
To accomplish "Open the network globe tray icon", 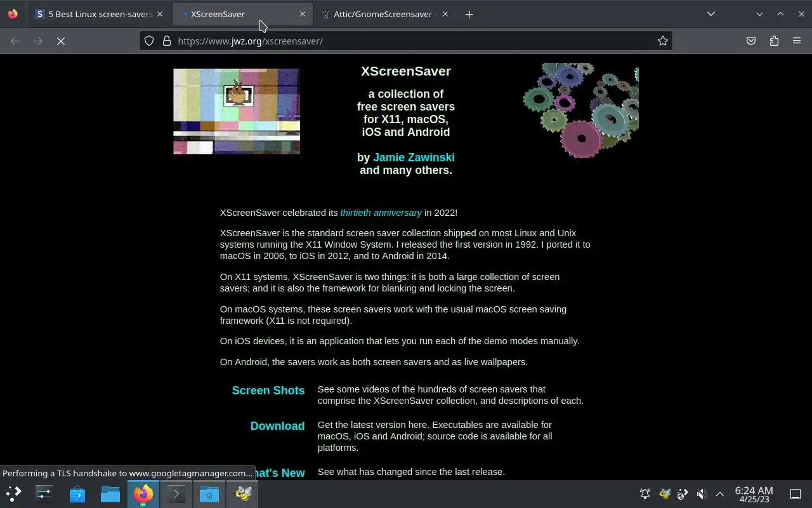I will 683,493.
